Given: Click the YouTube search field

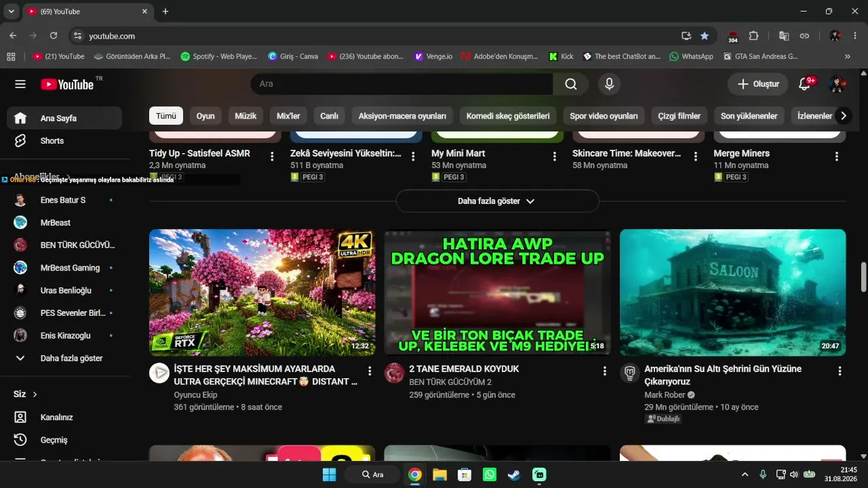Looking at the screenshot, I should point(402,84).
